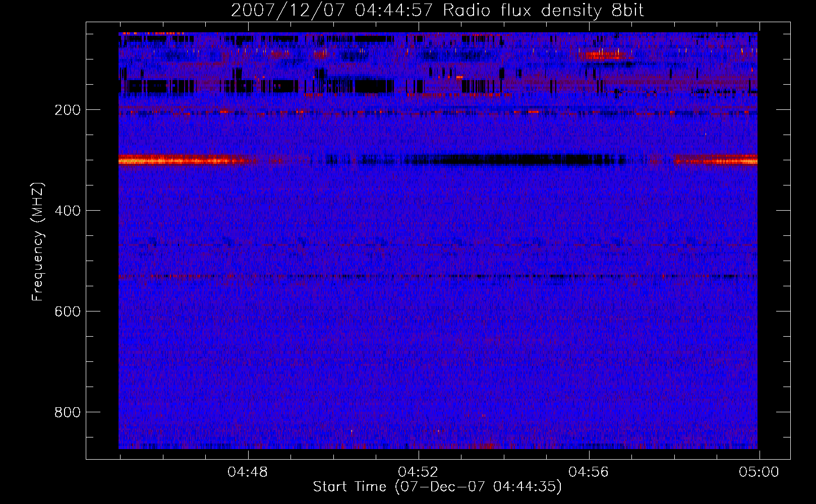Click the 800 frequency tick label
This screenshot has height=504, width=816.
coord(68,413)
